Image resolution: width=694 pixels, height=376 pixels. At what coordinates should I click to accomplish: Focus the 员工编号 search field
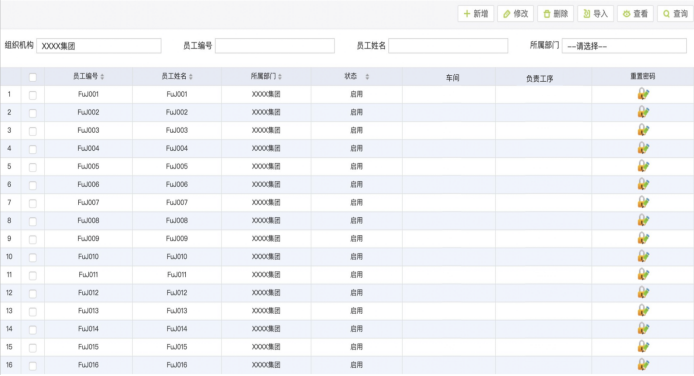275,46
